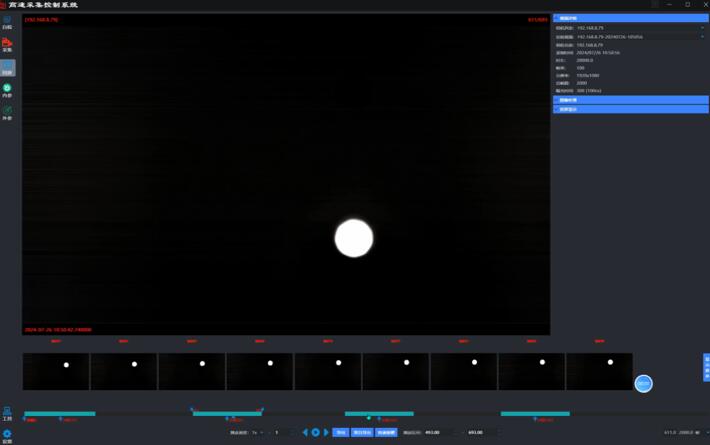Select the highlighted playback sidebar icon
Screen dimensions: 710x445
(7, 69)
